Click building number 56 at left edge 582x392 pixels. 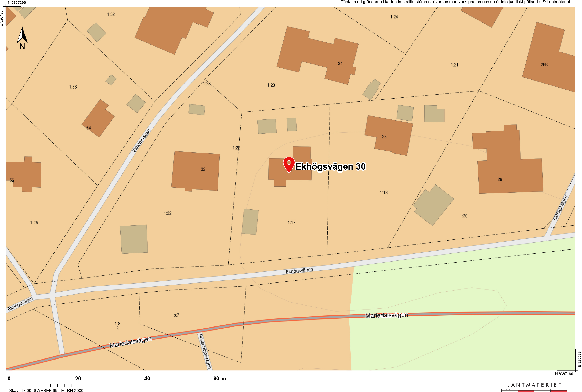tap(12, 180)
